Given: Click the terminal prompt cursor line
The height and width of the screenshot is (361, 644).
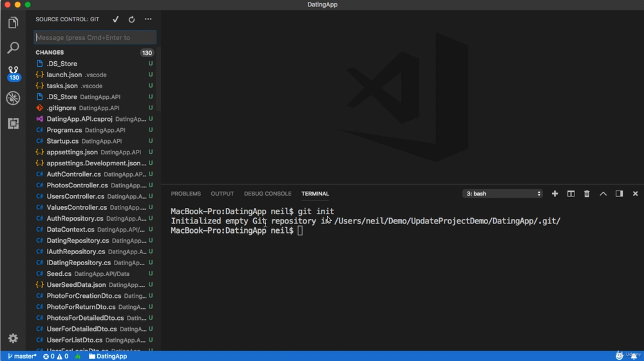Looking at the screenshot, I should (236, 230).
